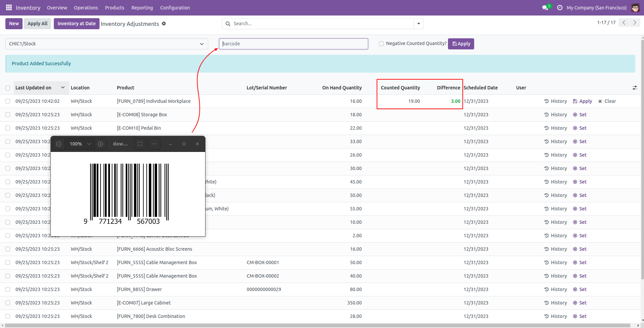
Task: Click the 19.00 counted quantity cell
Action: click(414, 101)
